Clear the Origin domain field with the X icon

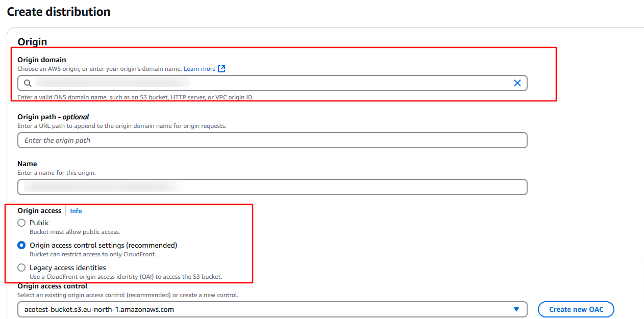[517, 83]
